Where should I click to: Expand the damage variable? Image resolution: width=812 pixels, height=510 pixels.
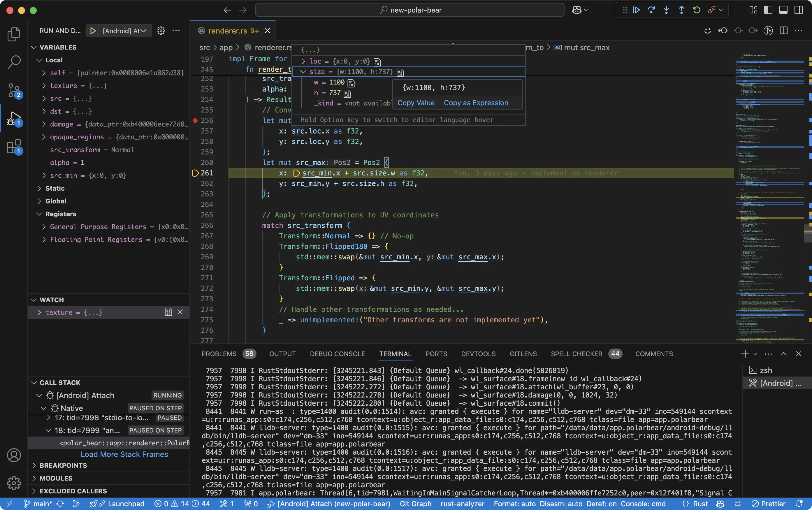coord(43,124)
